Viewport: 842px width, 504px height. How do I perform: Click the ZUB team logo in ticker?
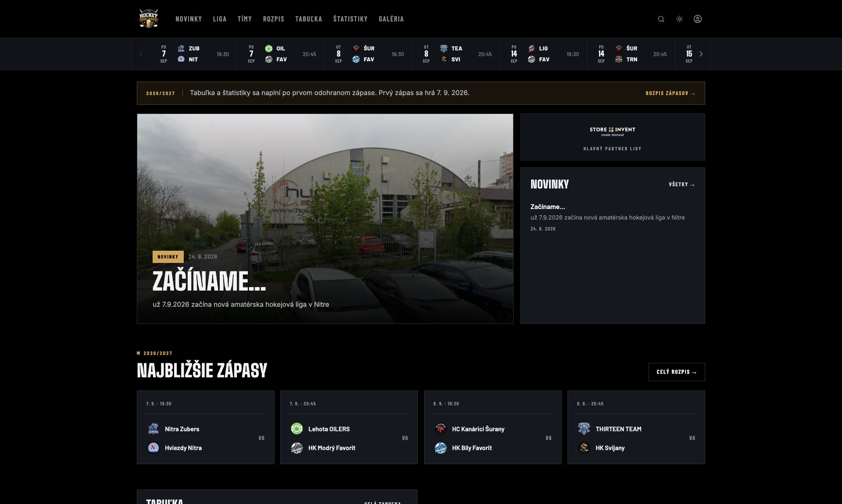tap(181, 48)
